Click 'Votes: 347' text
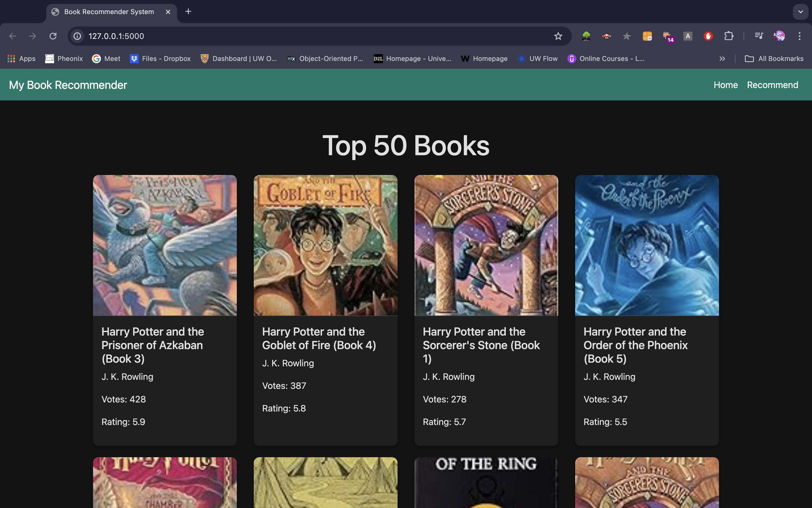This screenshot has width=812, height=508. (605, 399)
